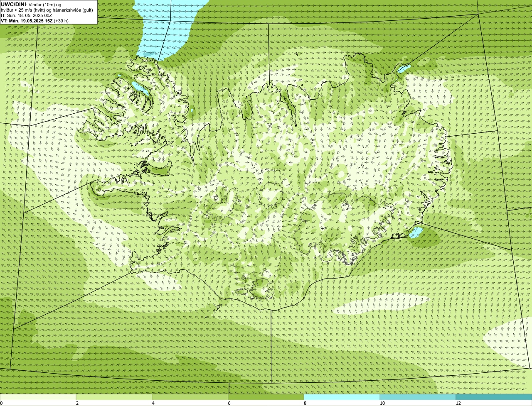Click the valid time 'VT: Mán. 19.05.2025 15Z (+39 h)'

coord(35,21)
